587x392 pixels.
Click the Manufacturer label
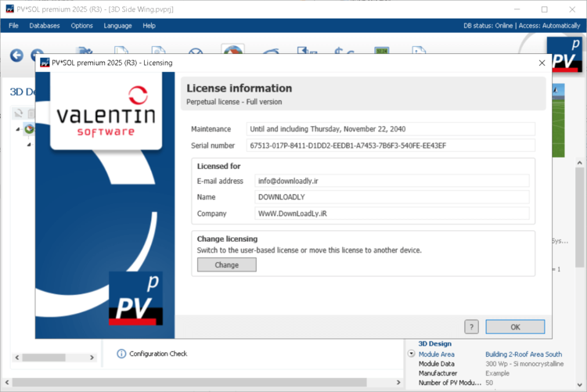coord(438,373)
